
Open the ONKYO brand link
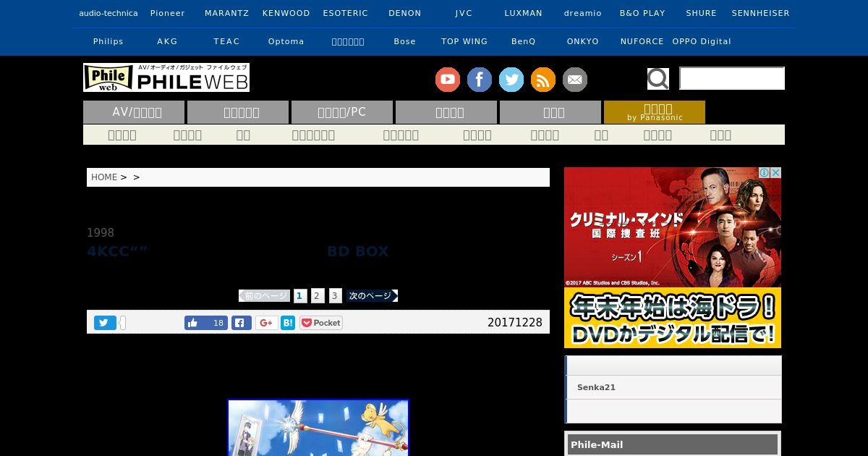(583, 41)
